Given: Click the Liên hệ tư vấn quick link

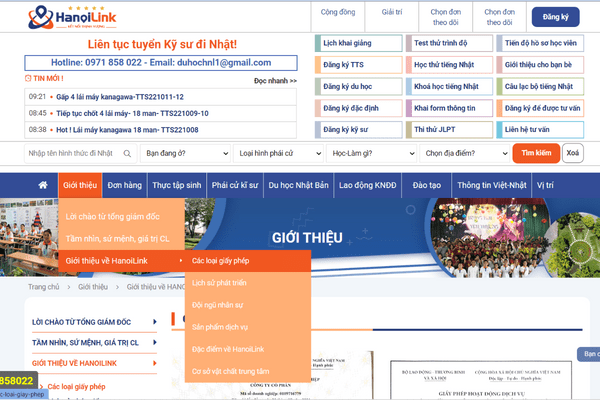Looking at the screenshot, I should coord(540,130).
